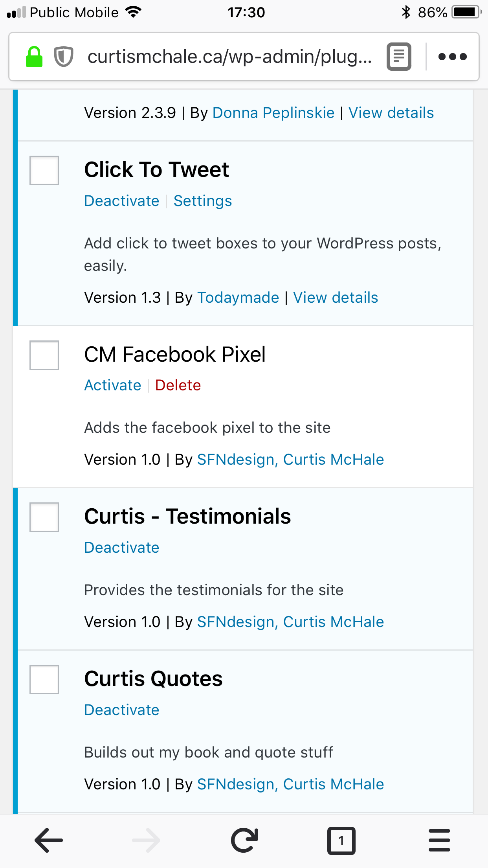Delete the CM Facebook Pixel plugin
The height and width of the screenshot is (868, 488).
click(178, 385)
